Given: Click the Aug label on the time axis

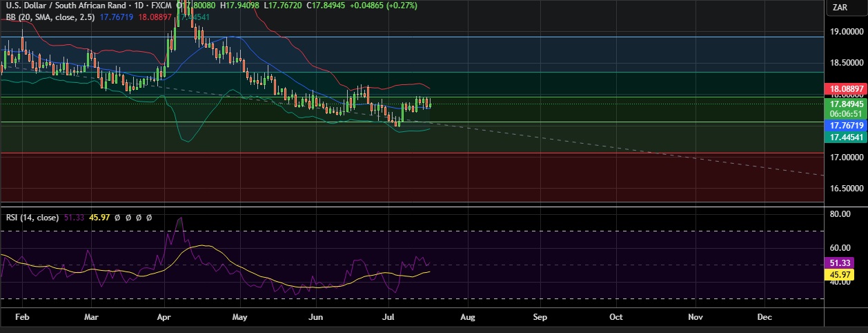Looking at the screenshot, I should tap(467, 317).
